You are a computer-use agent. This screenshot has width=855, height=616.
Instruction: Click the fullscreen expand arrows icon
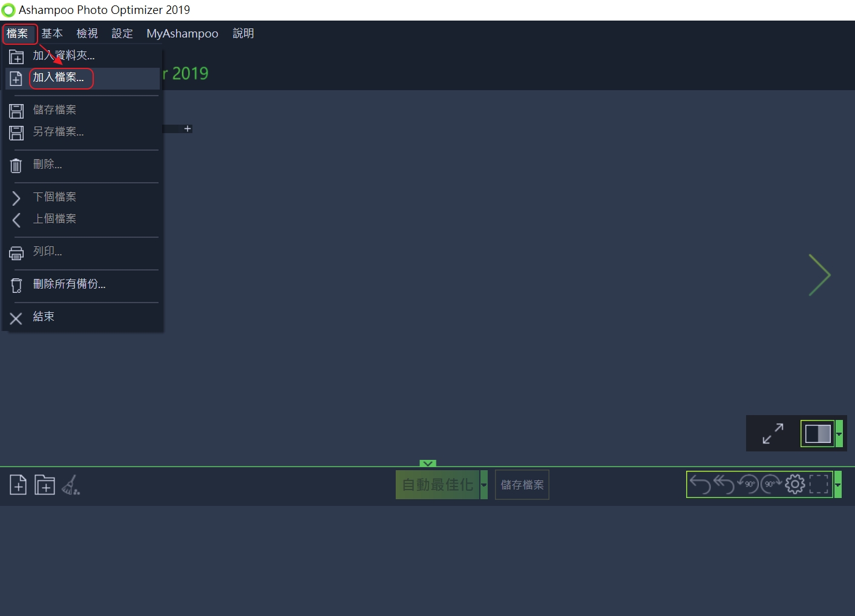coord(773,433)
